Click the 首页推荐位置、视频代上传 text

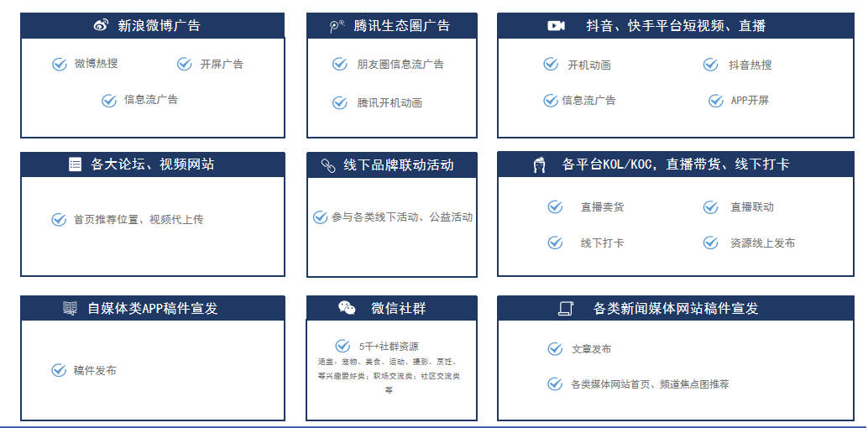[x=139, y=220]
